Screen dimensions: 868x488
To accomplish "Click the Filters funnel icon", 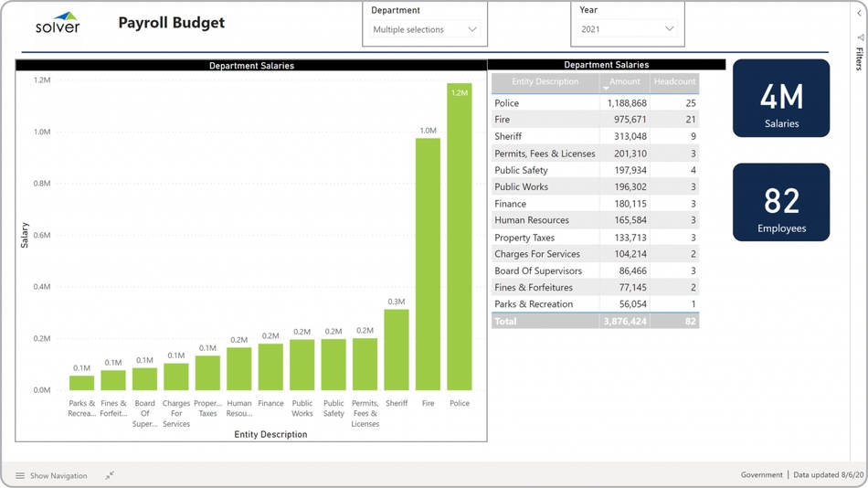I will click(x=860, y=37).
